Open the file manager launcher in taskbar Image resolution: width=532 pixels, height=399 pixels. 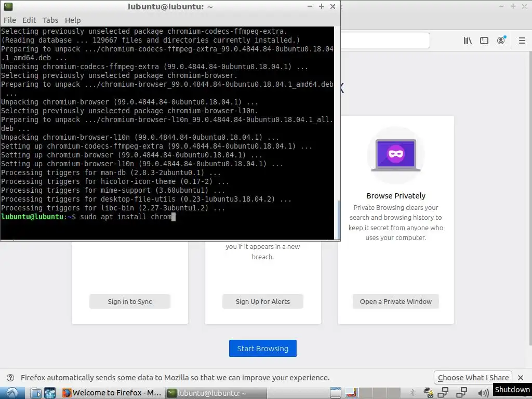[36, 393]
